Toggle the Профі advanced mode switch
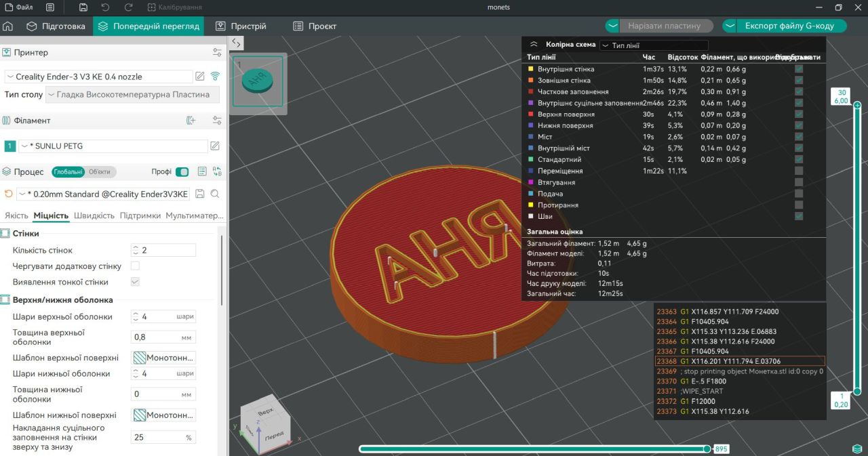868x456 pixels. click(x=182, y=172)
